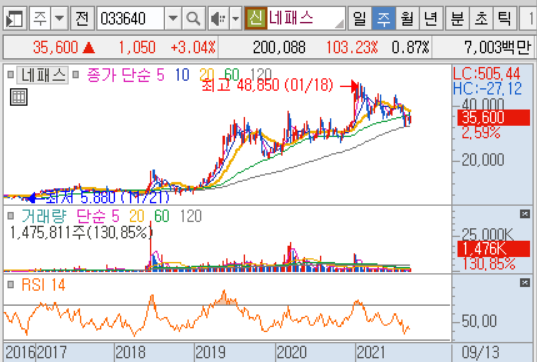Click the 네패스 stock name field
Viewport: 537px width, 362px height.
click(x=306, y=18)
